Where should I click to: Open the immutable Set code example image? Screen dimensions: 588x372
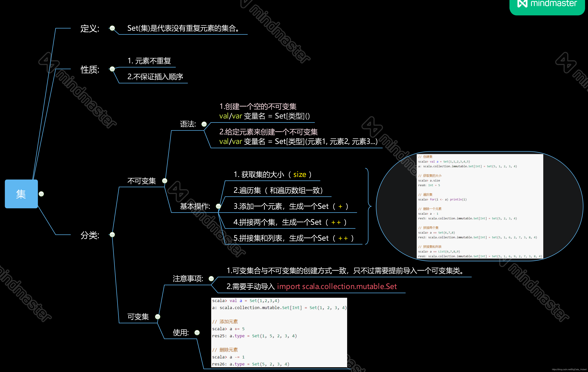(480, 206)
